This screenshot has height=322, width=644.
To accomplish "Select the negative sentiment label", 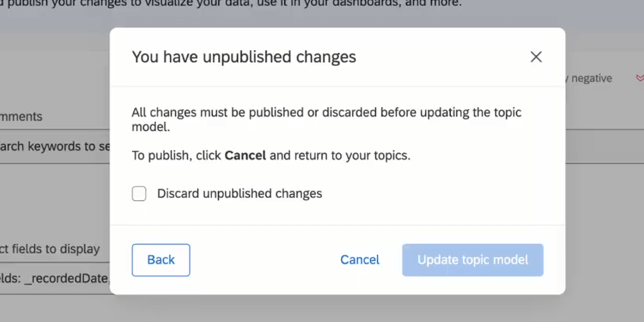I will [591, 78].
